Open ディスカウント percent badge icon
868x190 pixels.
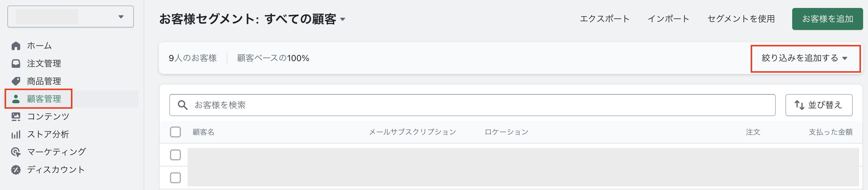coord(16,170)
